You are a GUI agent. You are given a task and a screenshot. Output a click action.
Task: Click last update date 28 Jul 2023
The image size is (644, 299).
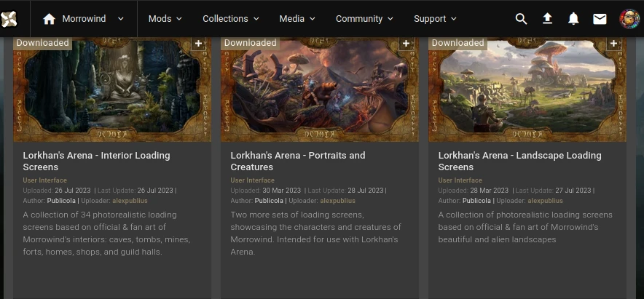coord(364,191)
